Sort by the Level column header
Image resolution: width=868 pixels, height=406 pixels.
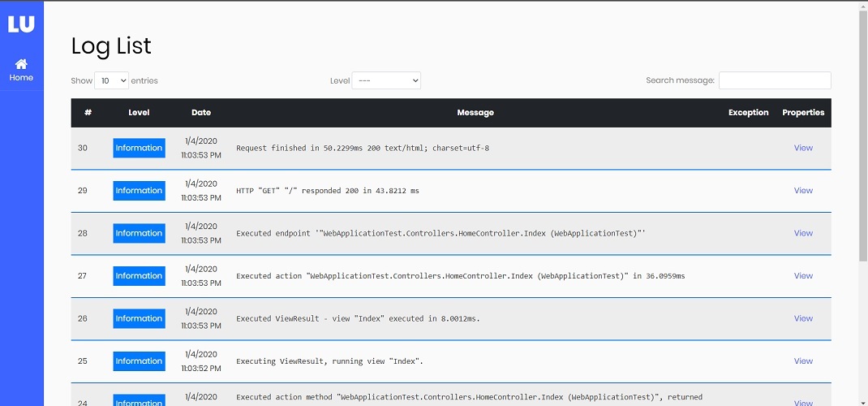tap(139, 112)
